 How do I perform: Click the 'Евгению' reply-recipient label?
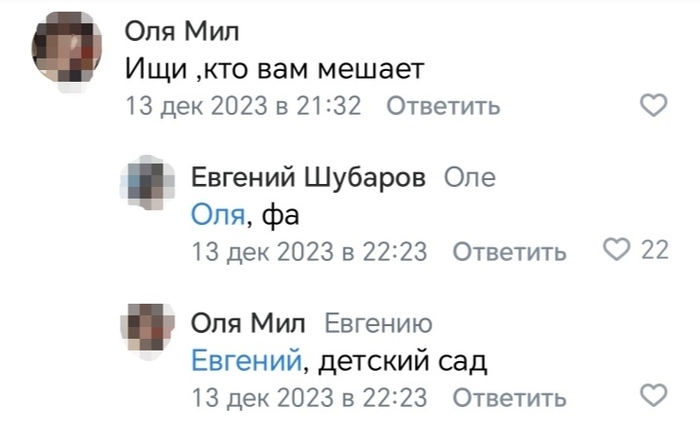379,322
